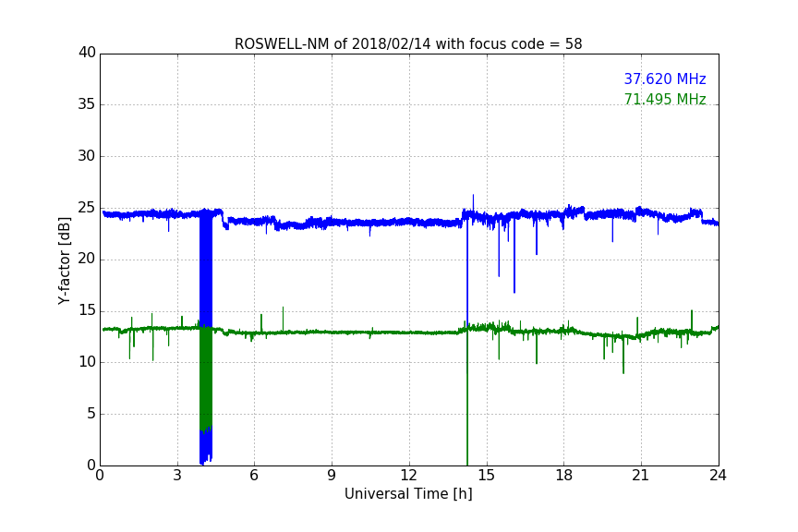This screenshot has width=798, height=532.
Task: Click the x-axis tick label 12
Action: (x=408, y=476)
